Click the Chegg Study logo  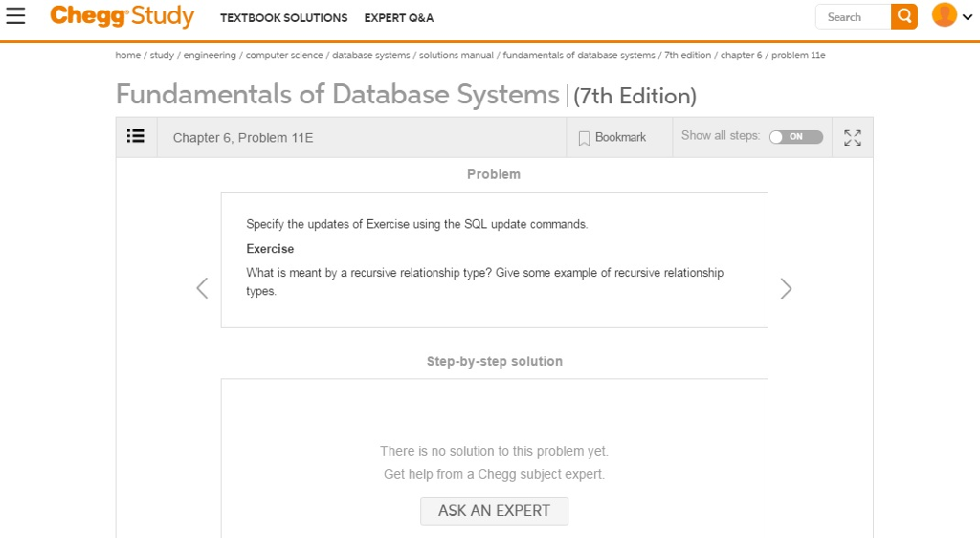pos(122,16)
